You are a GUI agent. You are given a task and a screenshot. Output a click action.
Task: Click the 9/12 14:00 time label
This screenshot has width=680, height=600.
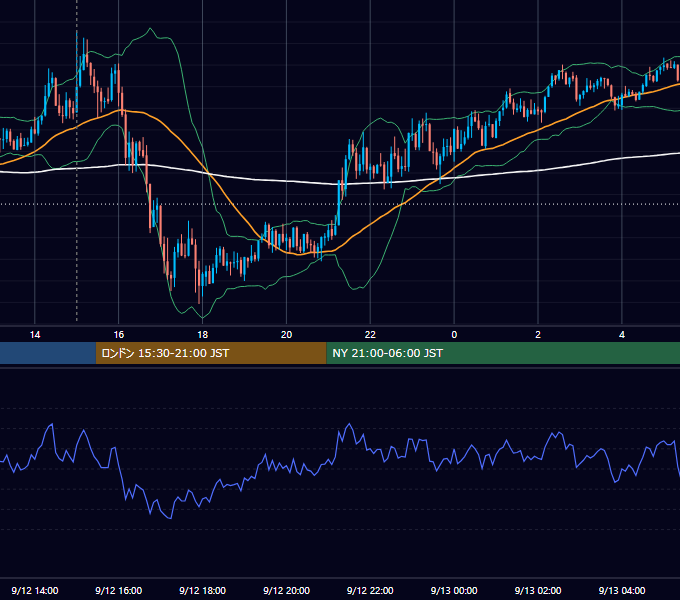coord(35,590)
